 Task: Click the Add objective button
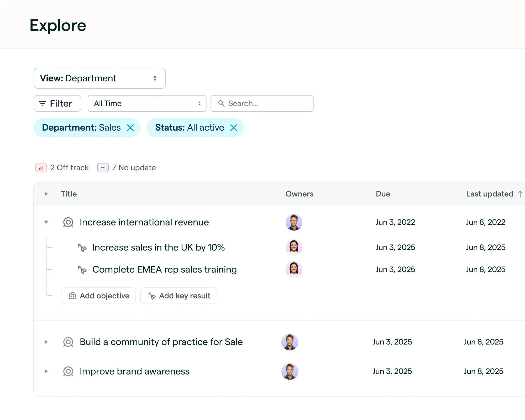(x=98, y=296)
